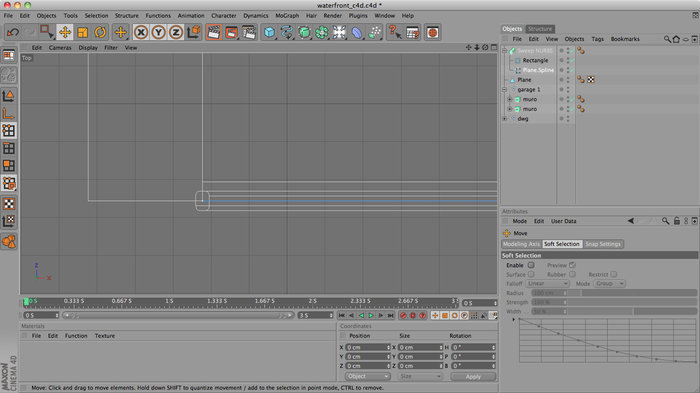700x393 pixels.
Task: Click the Undo arrow icon
Action: pyautogui.click(x=13, y=32)
